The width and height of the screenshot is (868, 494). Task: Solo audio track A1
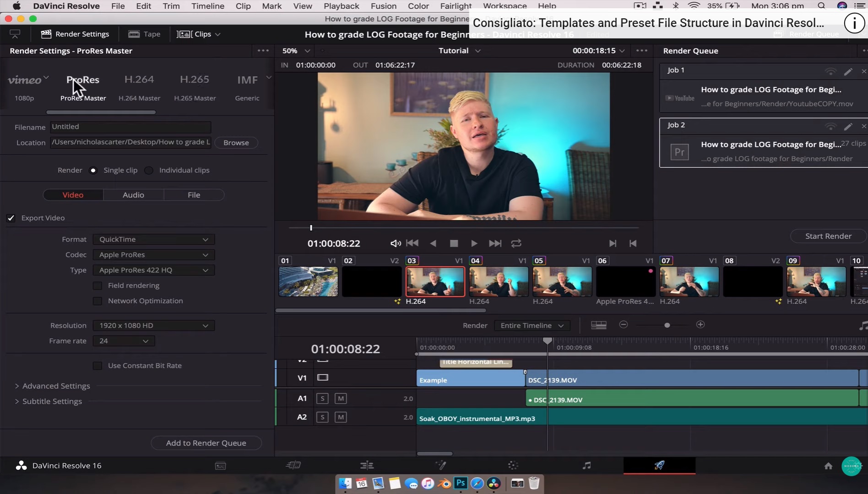pos(322,399)
